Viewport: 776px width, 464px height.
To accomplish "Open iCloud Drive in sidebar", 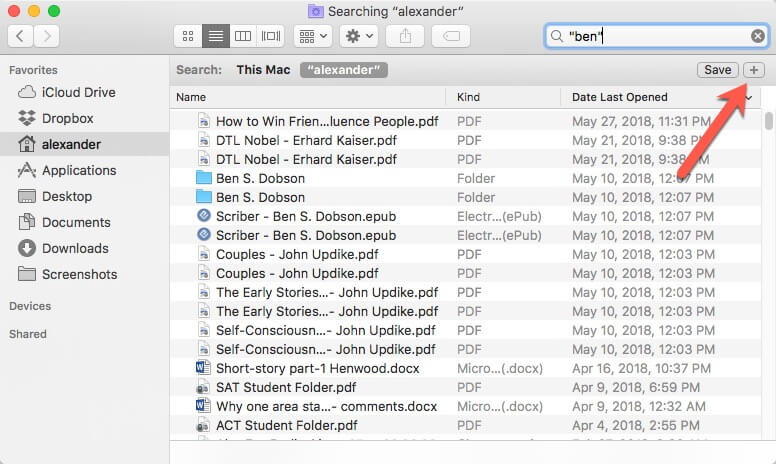I will pyautogui.click(x=85, y=93).
